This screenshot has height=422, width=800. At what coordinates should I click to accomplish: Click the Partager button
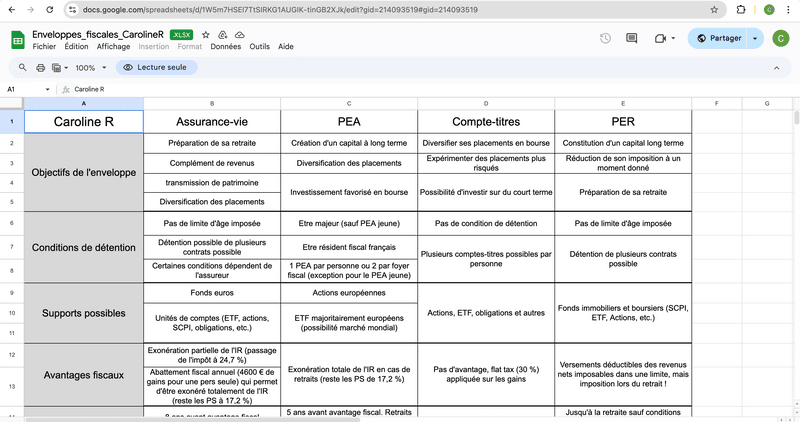[x=718, y=38]
